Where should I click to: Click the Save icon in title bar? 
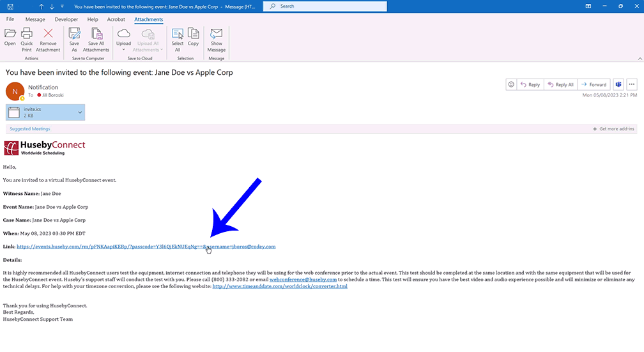click(x=10, y=6)
